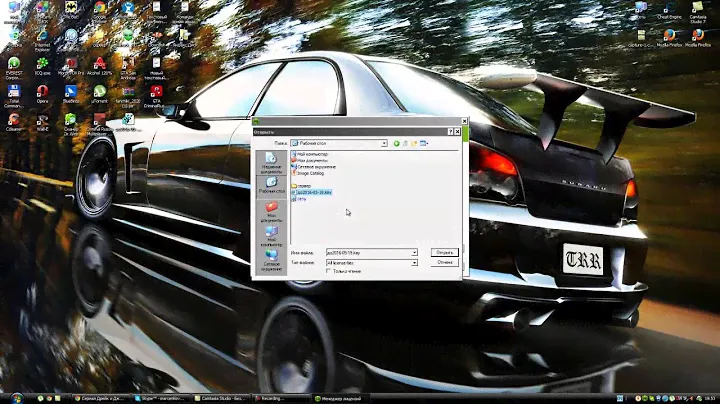Select Recent Documents in the places sidebar
This screenshot has width=720, height=404.
pyautogui.click(x=271, y=162)
